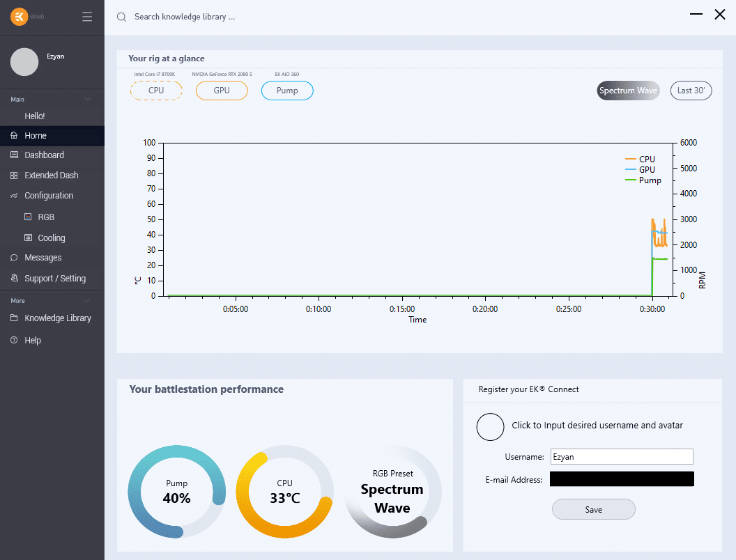
Task: Click the Ezyan username in sidebar
Action: pos(55,56)
